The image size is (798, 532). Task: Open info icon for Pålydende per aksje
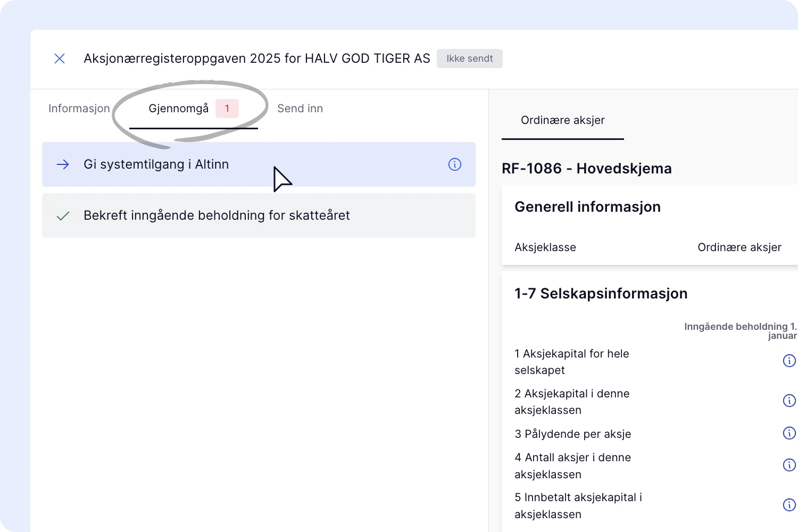tap(789, 433)
